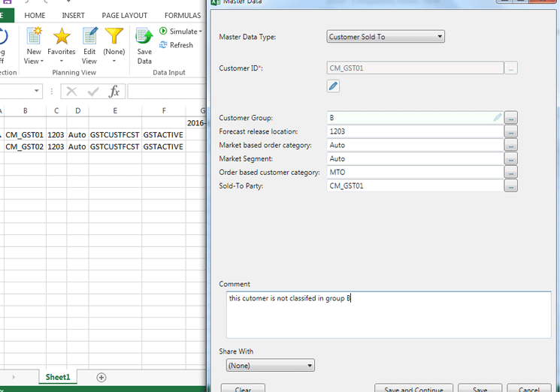Browse values for the Customer Group field

point(510,117)
